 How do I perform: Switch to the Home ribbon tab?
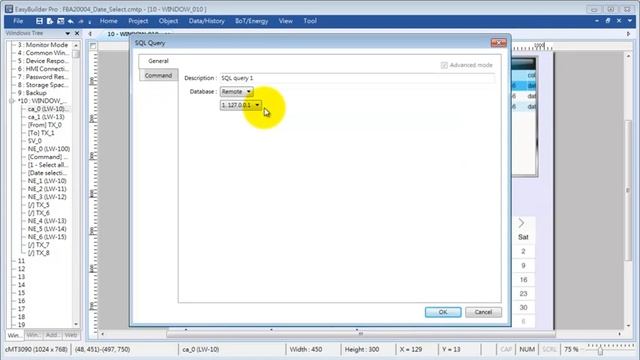click(109, 21)
